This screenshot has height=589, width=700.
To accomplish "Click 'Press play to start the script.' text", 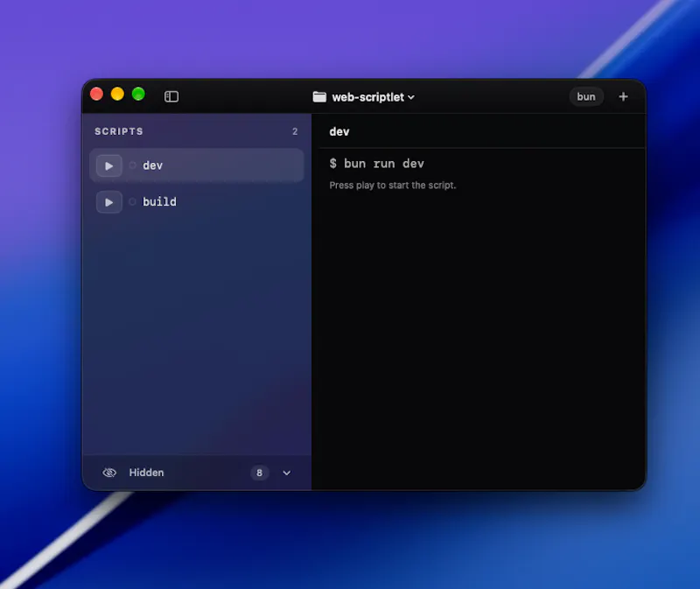I will click(x=393, y=186).
